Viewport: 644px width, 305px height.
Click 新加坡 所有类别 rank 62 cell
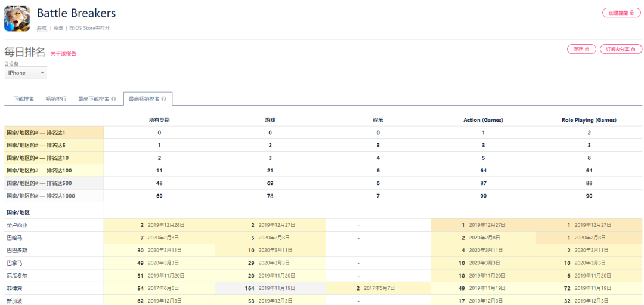[159, 300]
